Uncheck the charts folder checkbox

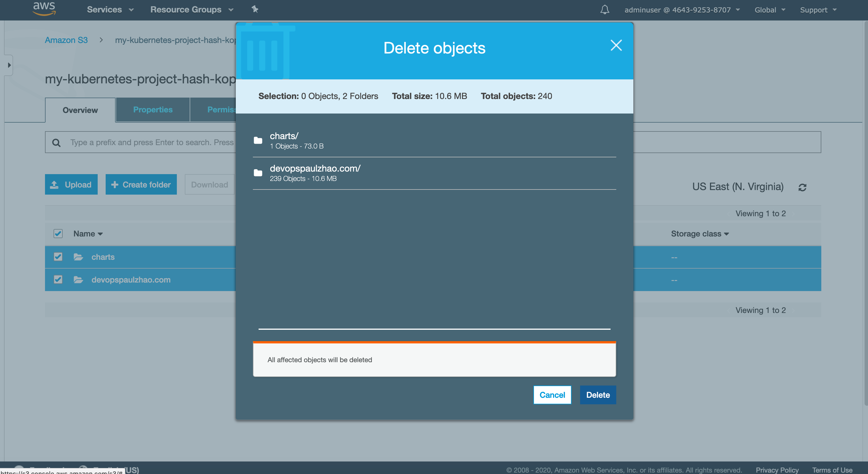(58, 257)
